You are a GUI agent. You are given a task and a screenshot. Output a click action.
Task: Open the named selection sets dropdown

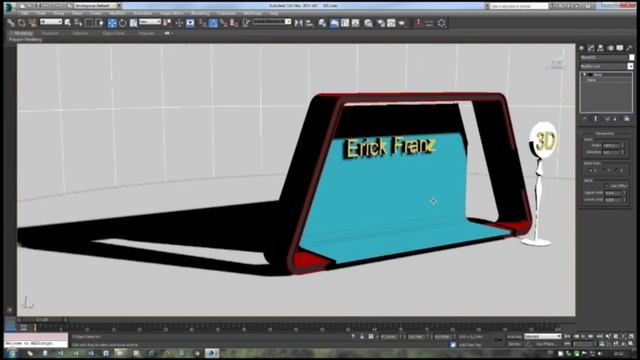[272, 22]
